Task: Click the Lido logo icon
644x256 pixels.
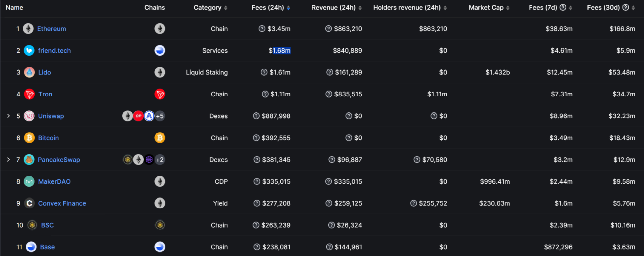Action: [29, 72]
